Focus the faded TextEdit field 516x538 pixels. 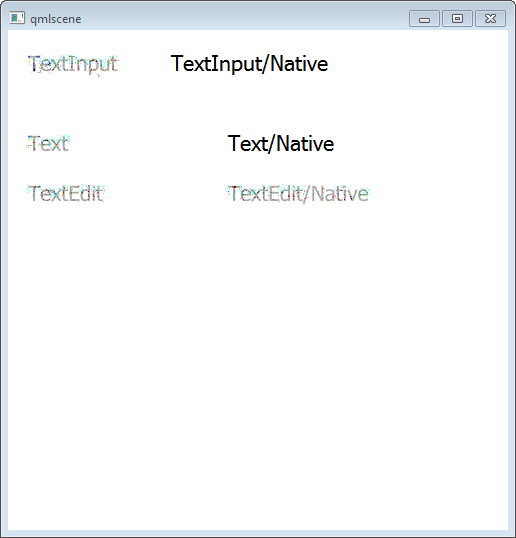pos(66,194)
